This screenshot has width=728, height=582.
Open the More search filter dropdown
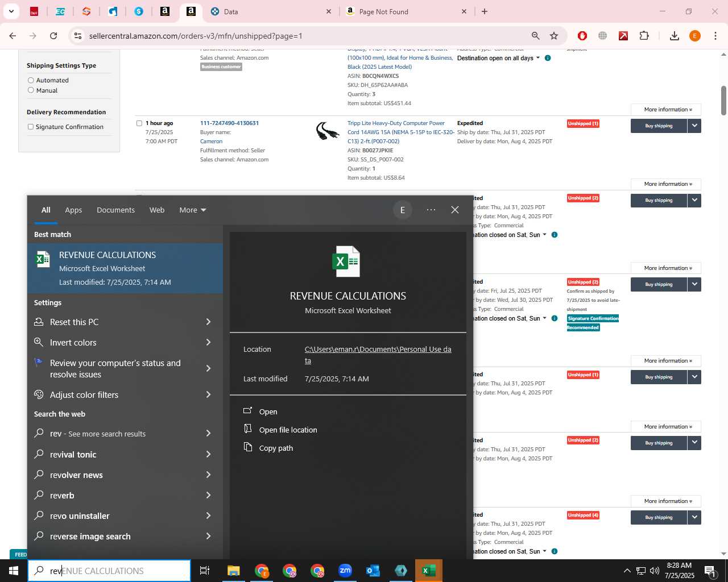click(192, 210)
